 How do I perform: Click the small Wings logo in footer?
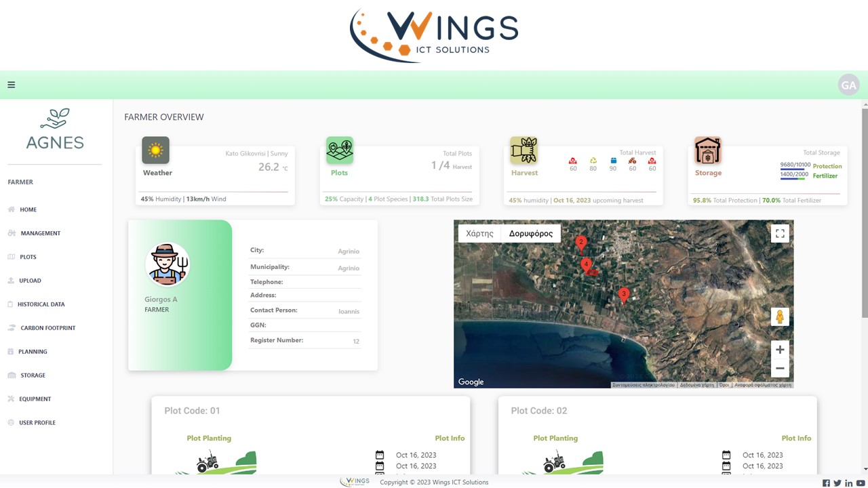pyautogui.click(x=355, y=482)
